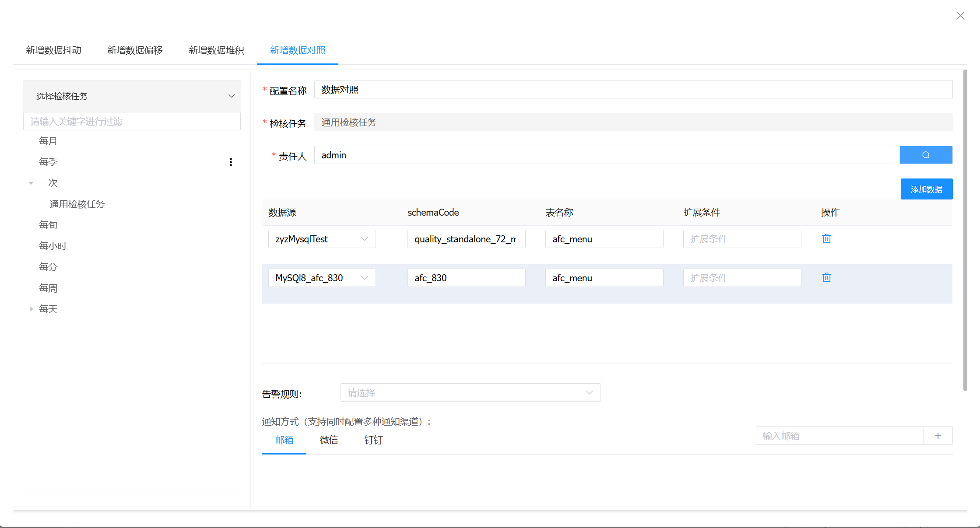Screen dimensions: 980x528
Task: Delete the MySQl8_afc_830 data row
Action: (826, 277)
